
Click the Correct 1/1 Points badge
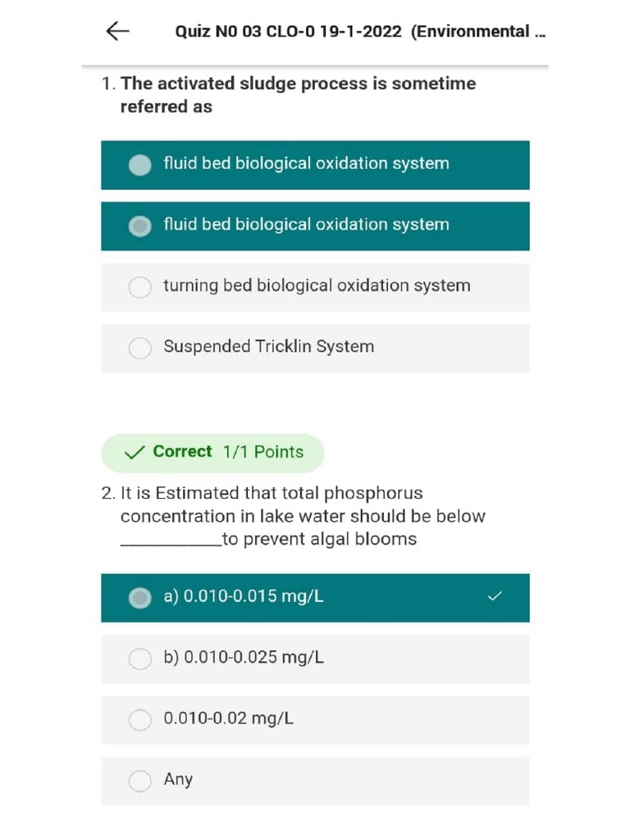pyautogui.click(x=212, y=452)
